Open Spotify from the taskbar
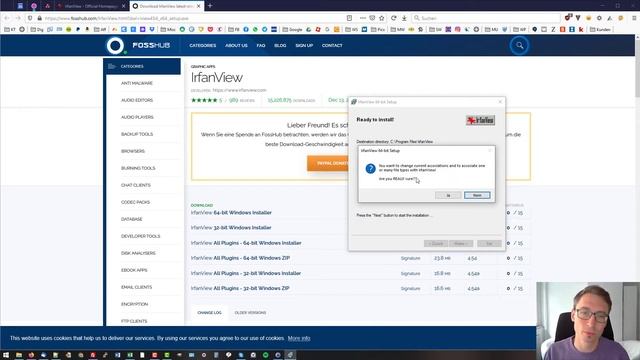This screenshot has height=360, width=640. point(265,355)
